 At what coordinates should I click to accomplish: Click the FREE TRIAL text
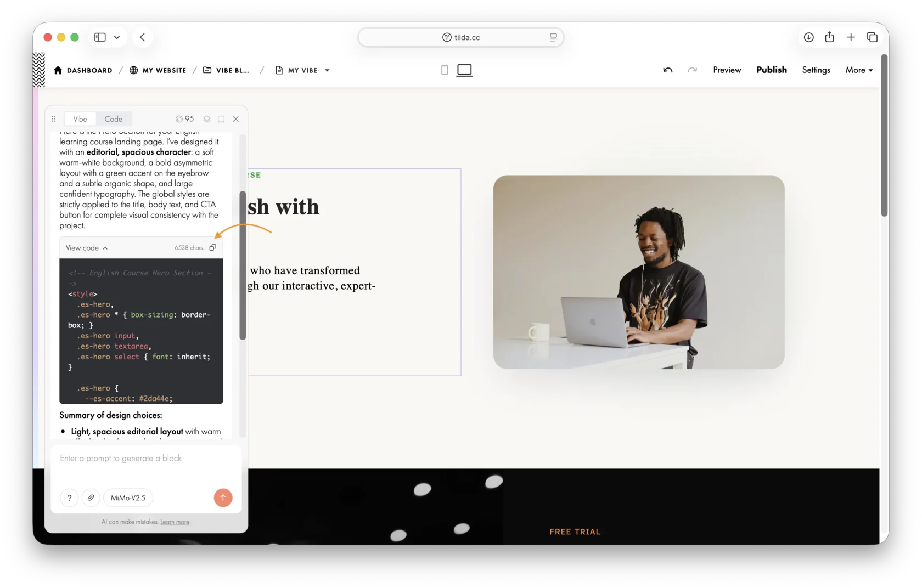coord(575,532)
